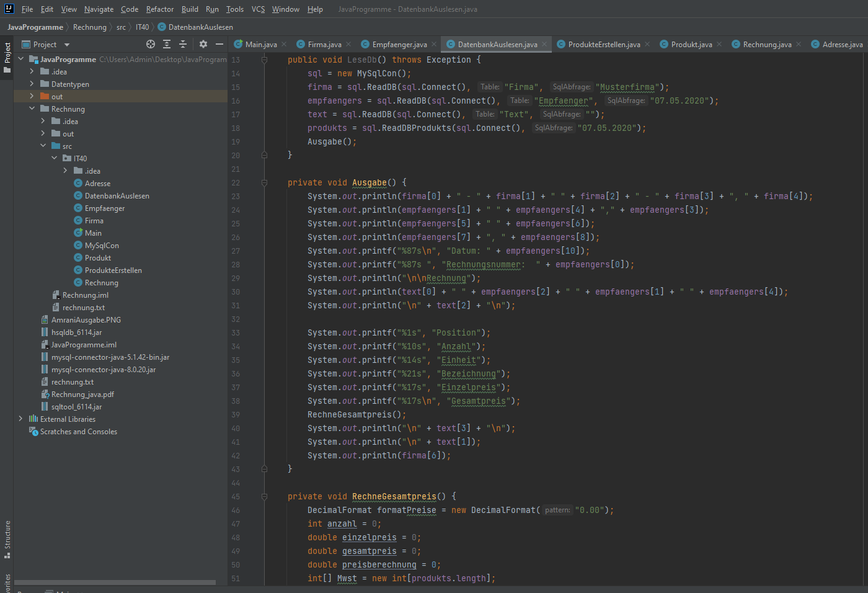This screenshot has width=868, height=593.
Task: Open the Refactor menu
Action: 160,9
